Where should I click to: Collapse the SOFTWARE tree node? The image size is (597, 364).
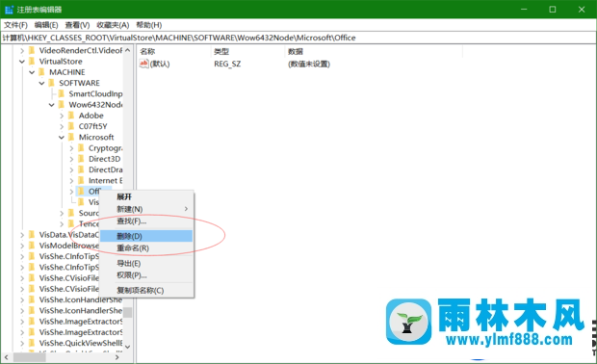tap(41, 84)
